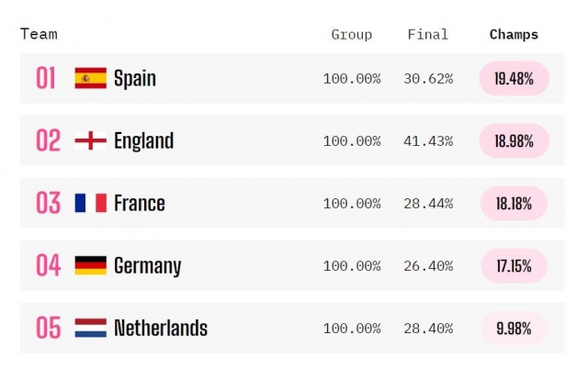Click Netherlands' 9.98% champs badge

point(514,329)
